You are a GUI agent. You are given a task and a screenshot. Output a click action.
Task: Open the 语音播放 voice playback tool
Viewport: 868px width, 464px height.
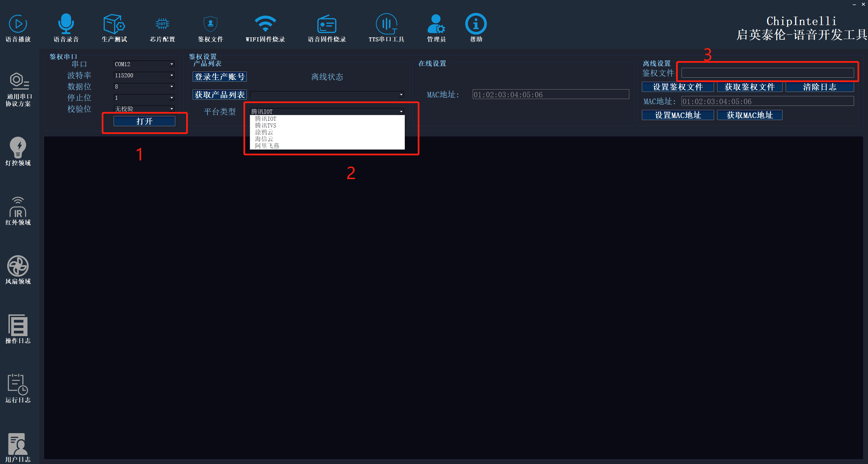pos(18,28)
